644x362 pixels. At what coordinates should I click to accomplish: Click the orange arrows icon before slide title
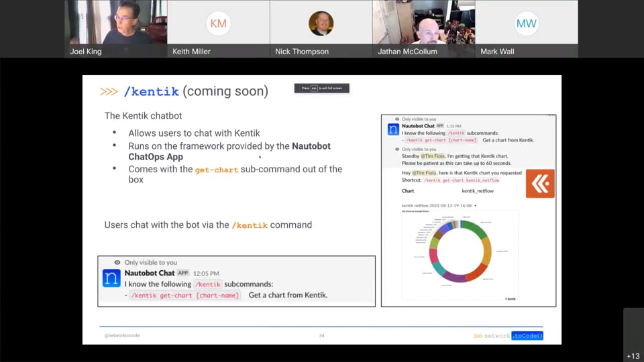[109, 92]
